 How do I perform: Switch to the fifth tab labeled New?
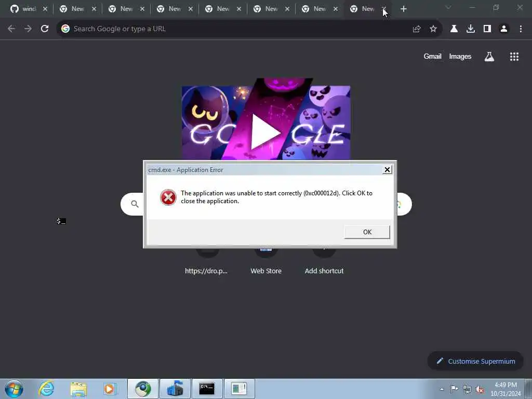(x=222, y=9)
